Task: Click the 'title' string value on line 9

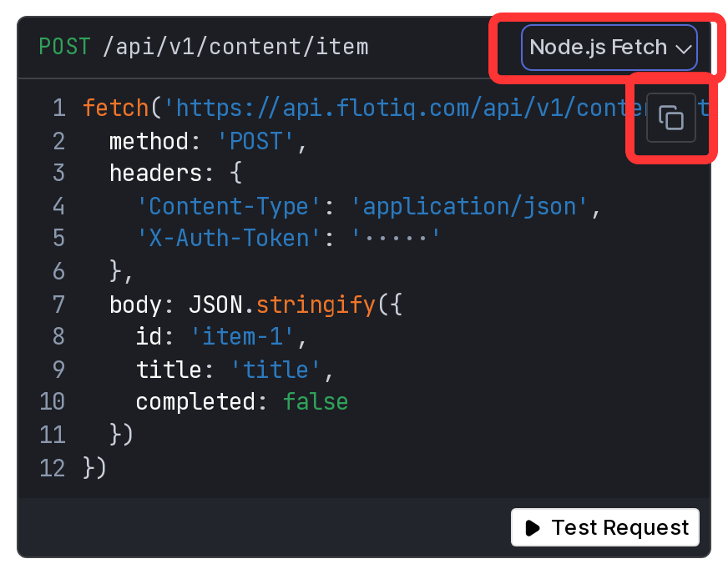Action: 276,370
